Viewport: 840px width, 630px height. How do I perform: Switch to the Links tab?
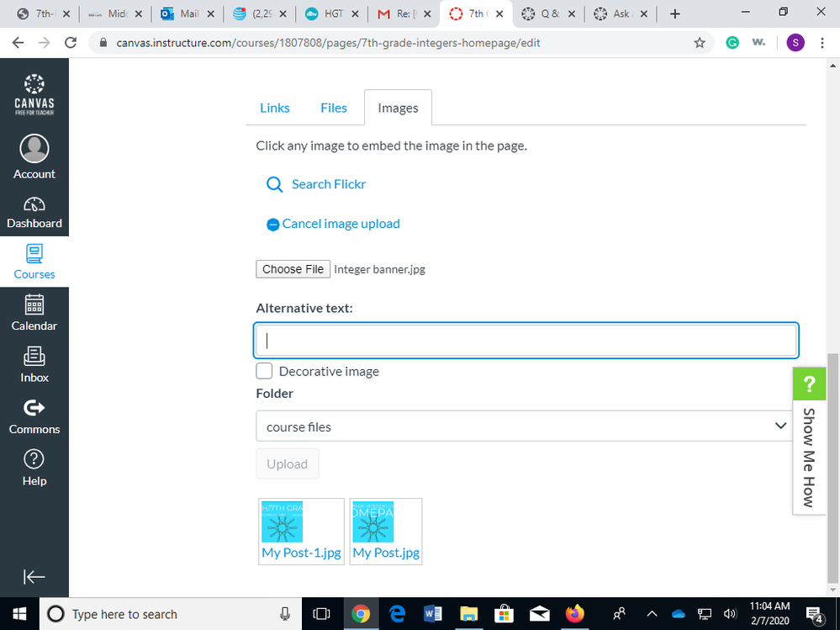coord(275,108)
